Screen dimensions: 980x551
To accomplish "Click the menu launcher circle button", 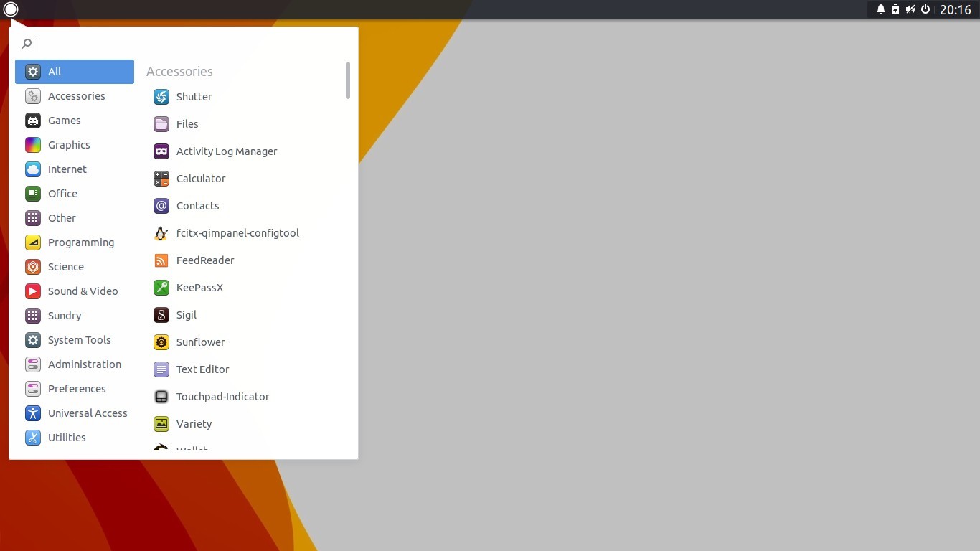I will click(11, 9).
